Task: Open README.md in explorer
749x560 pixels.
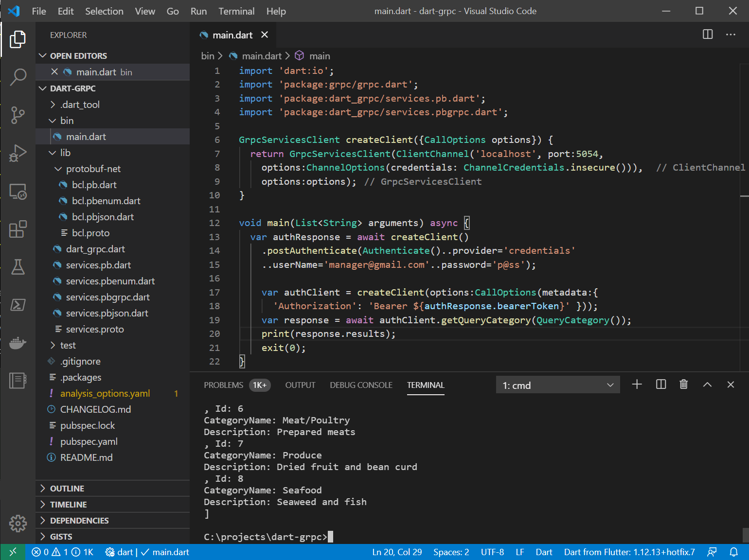Action: (x=112, y=457)
